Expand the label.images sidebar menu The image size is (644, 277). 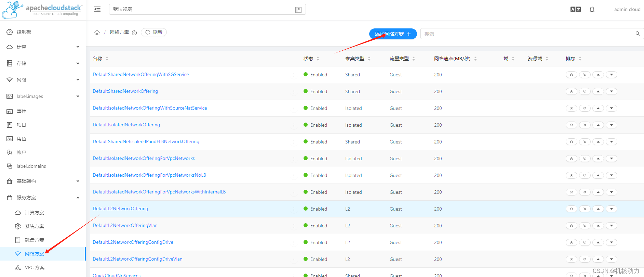click(x=43, y=96)
